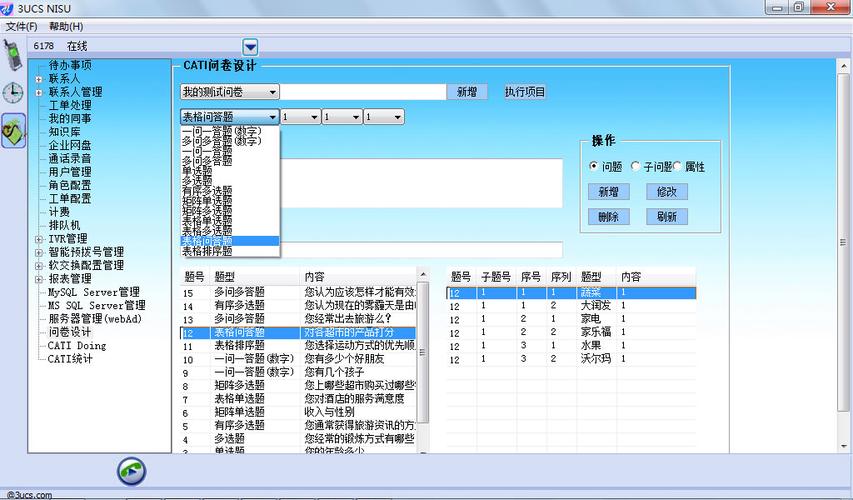Screen dimensions: 853x500
Task: Click the 修改 button
Action: click(x=667, y=192)
